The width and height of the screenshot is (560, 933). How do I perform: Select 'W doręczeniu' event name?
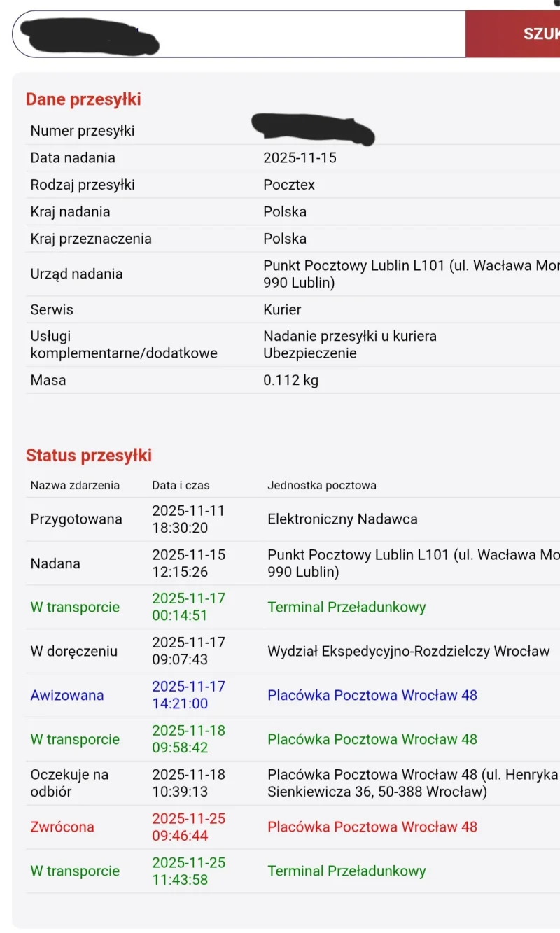pos(74,651)
